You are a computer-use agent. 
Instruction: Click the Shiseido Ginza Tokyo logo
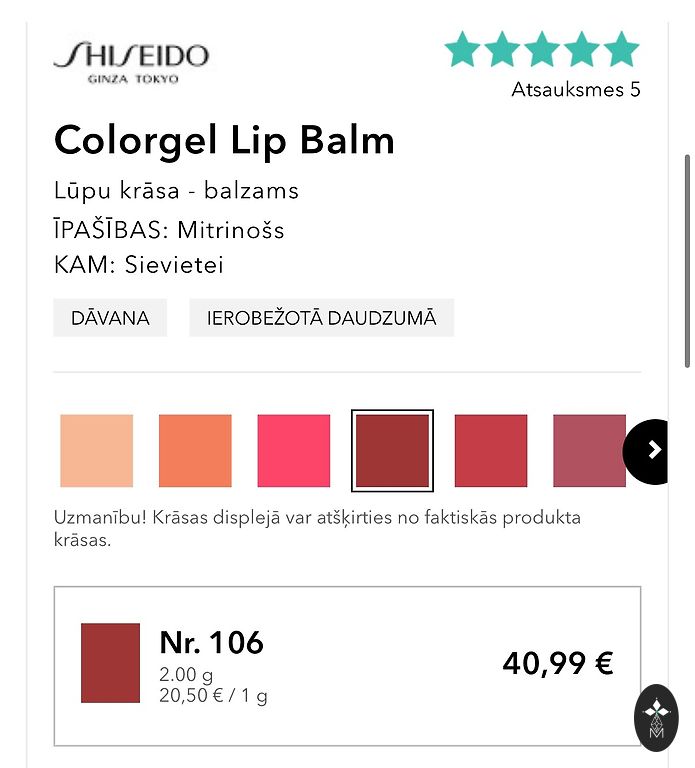click(x=130, y=61)
